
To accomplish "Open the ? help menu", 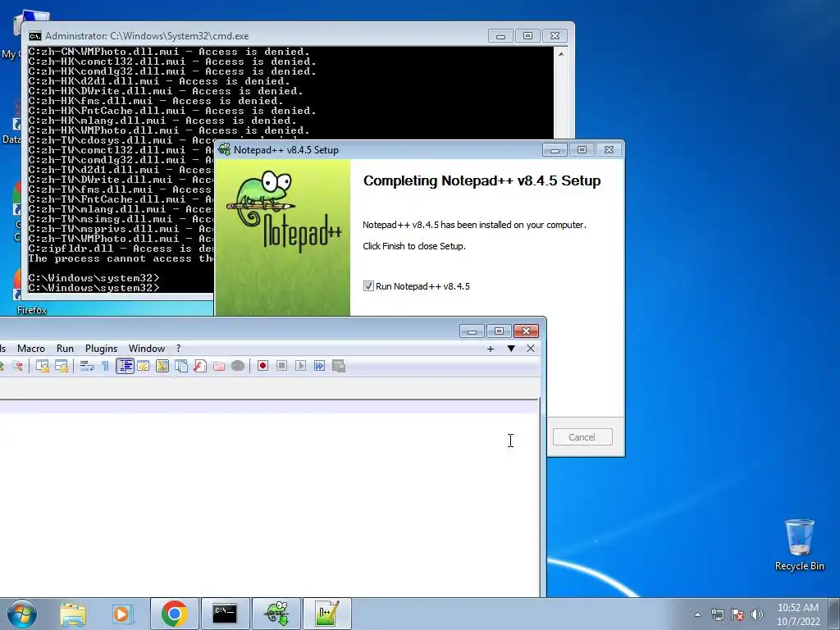I will tap(178, 348).
